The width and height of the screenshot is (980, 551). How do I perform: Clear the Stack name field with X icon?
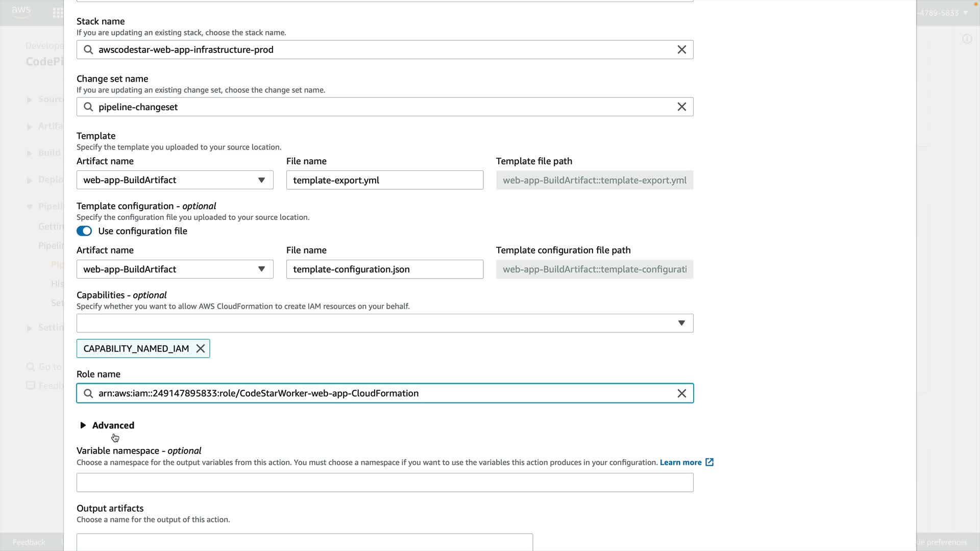click(x=681, y=49)
